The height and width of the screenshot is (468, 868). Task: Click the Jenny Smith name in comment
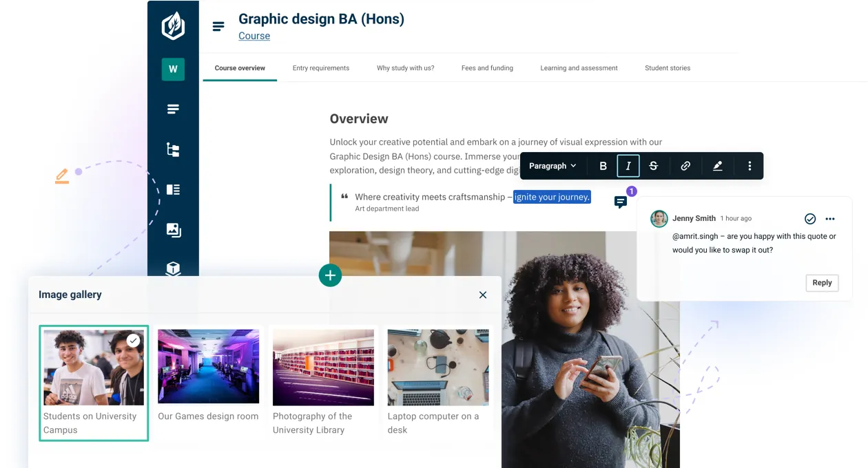coord(694,218)
